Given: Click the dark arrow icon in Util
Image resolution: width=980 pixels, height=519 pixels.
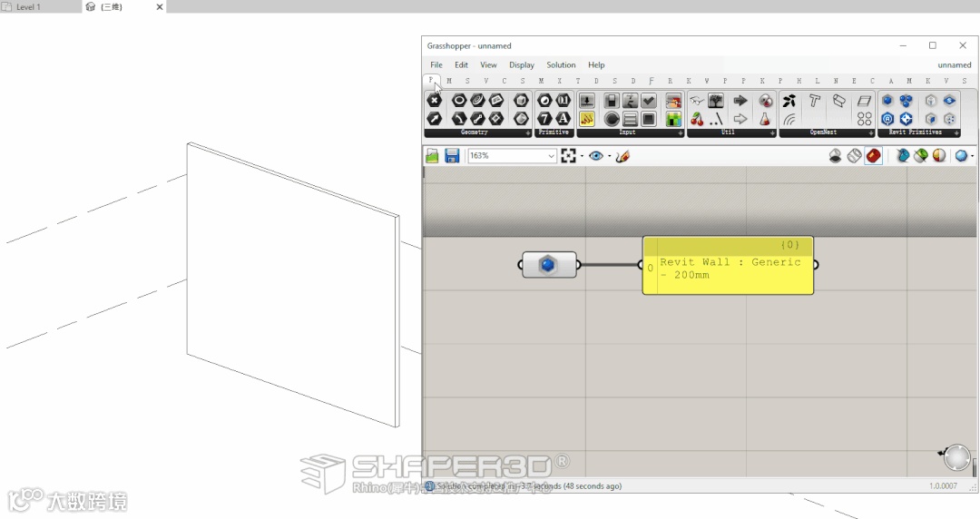Looking at the screenshot, I should click(x=740, y=100).
